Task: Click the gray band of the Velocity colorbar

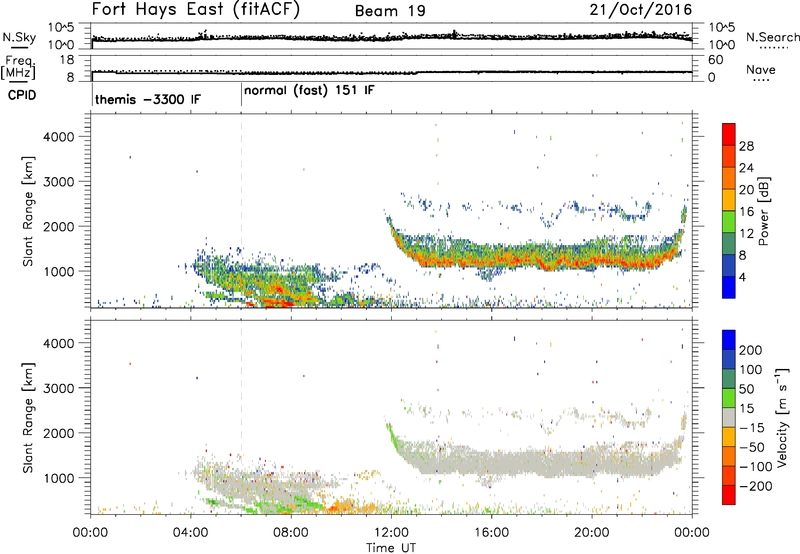Action: (x=729, y=417)
